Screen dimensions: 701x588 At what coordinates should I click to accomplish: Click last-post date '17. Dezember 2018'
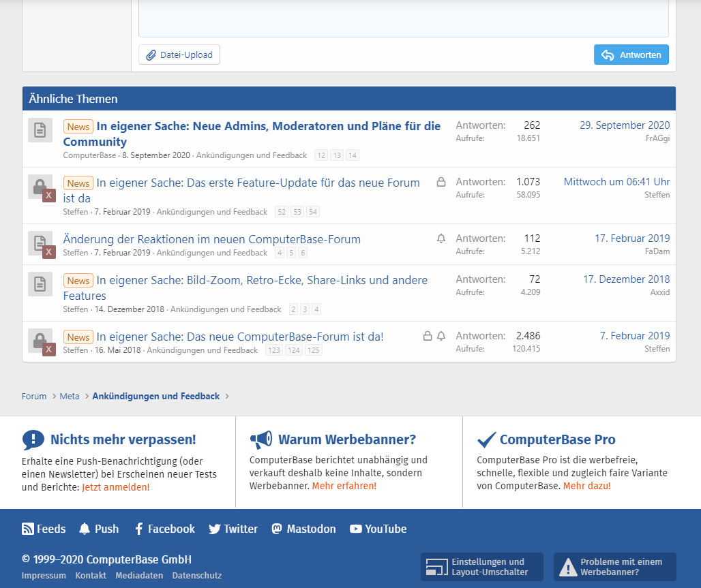(627, 279)
